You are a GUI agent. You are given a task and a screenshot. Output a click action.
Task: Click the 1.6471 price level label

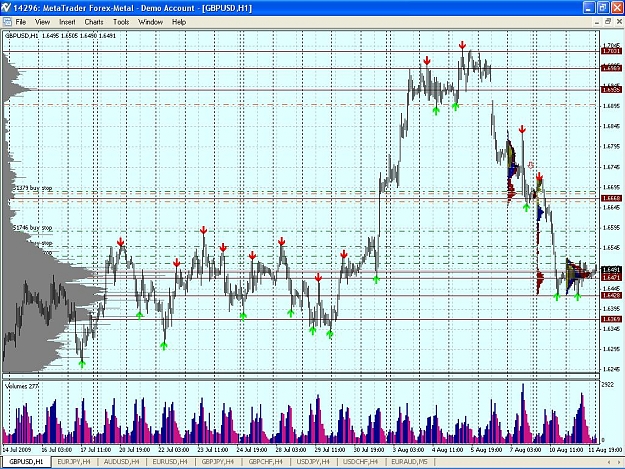point(611,277)
